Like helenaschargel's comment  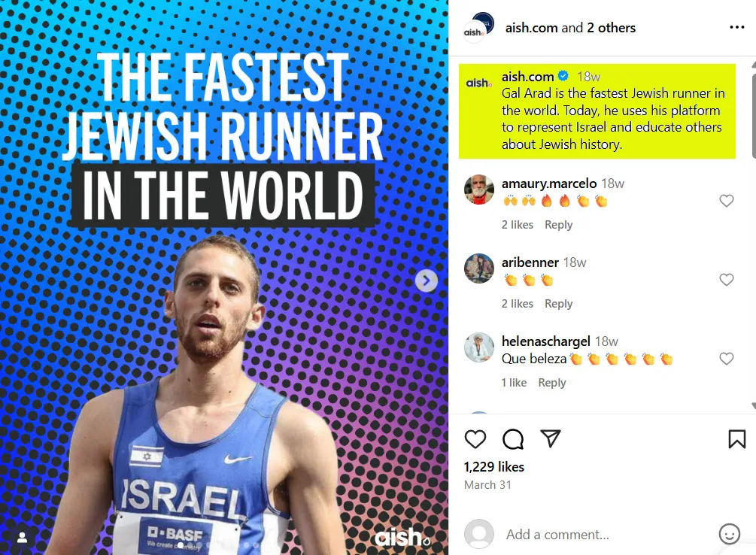726,359
